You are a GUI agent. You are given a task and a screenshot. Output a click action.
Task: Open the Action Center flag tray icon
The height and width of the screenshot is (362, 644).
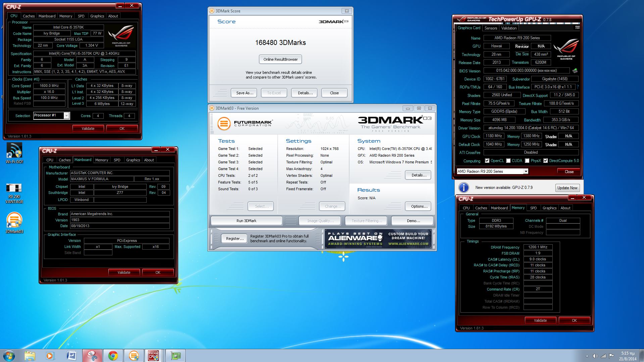(611, 356)
